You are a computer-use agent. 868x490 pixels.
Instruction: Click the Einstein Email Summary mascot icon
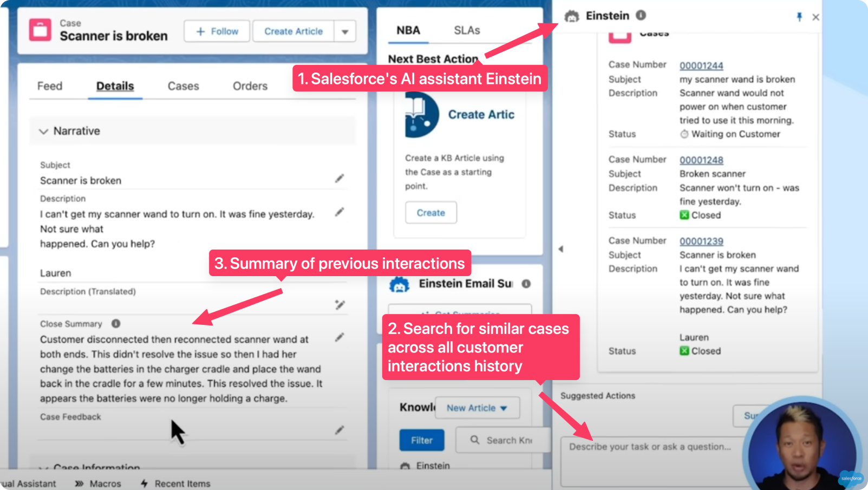tap(400, 284)
